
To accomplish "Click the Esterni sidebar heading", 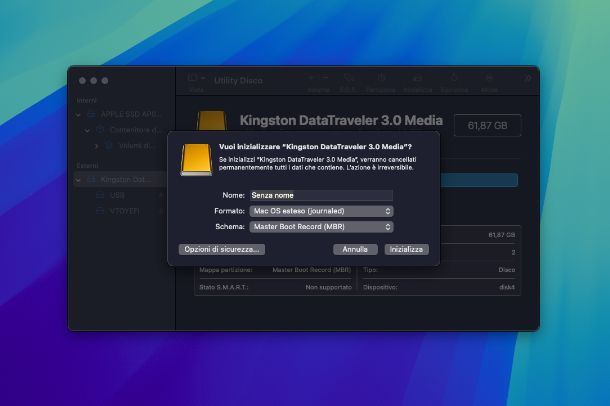I will pos(87,166).
